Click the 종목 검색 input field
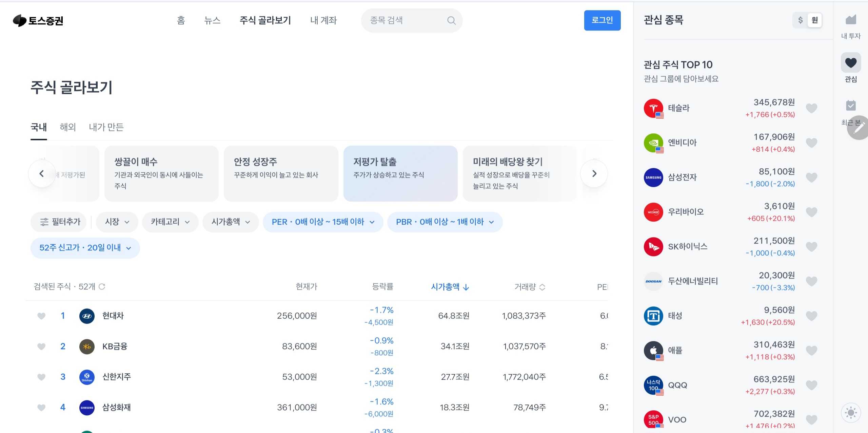 [412, 21]
